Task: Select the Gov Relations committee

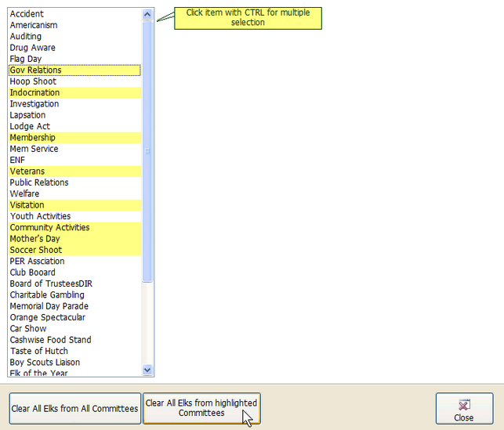Action: click(x=36, y=70)
